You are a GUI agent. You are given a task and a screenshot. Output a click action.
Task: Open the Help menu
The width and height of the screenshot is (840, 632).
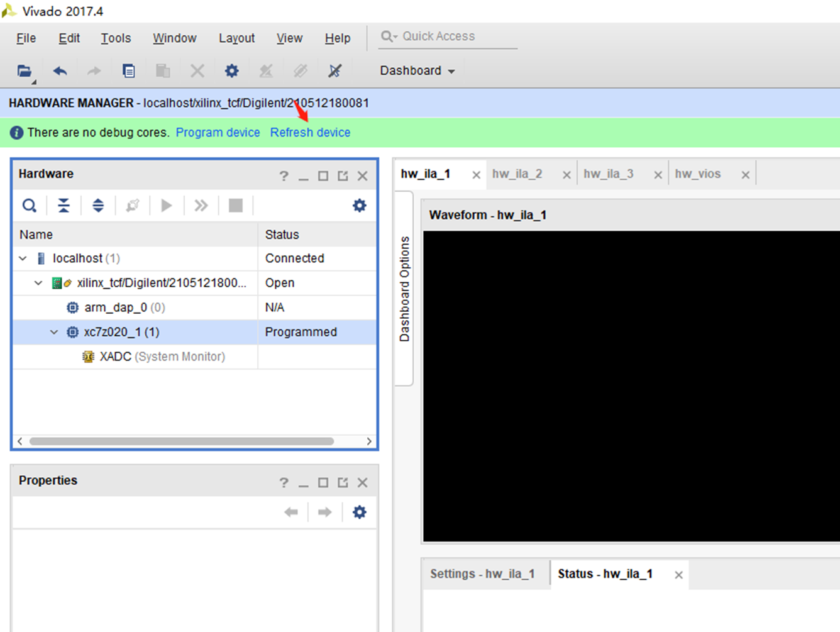pos(338,38)
